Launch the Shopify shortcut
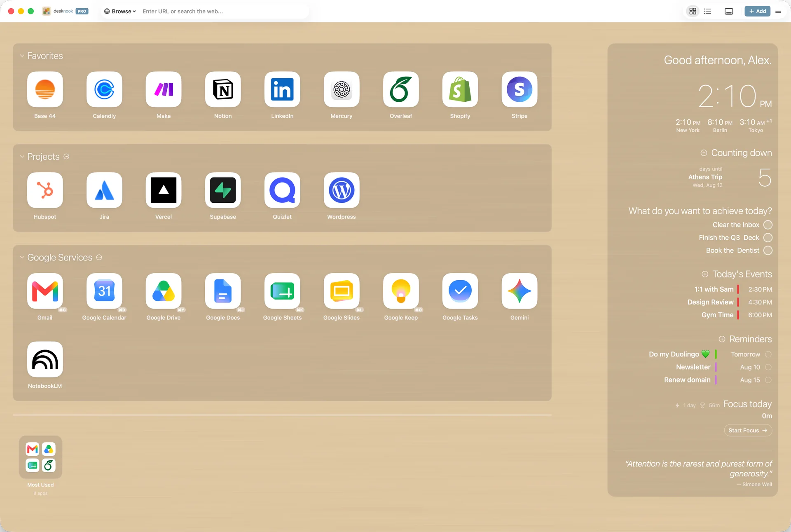The width and height of the screenshot is (791, 532). tap(460, 89)
